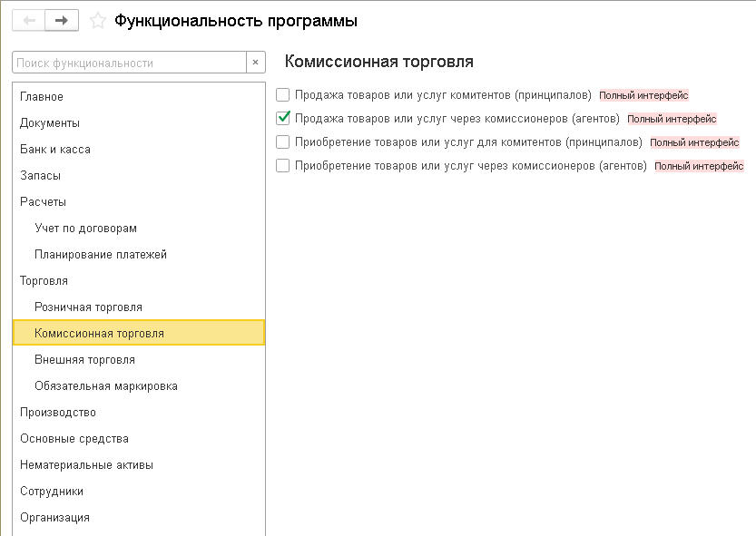Open the Главное section
The width and height of the screenshot is (756, 536).
click(42, 96)
